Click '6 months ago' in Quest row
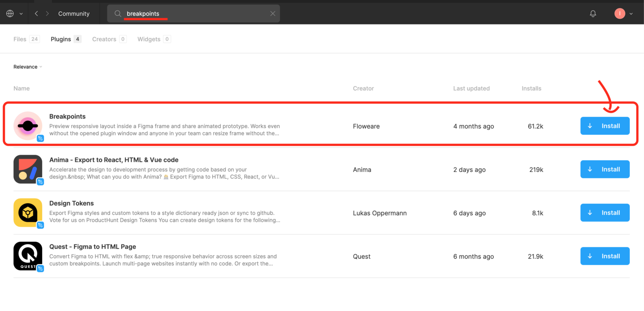The height and width of the screenshot is (311, 644). (474, 257)
